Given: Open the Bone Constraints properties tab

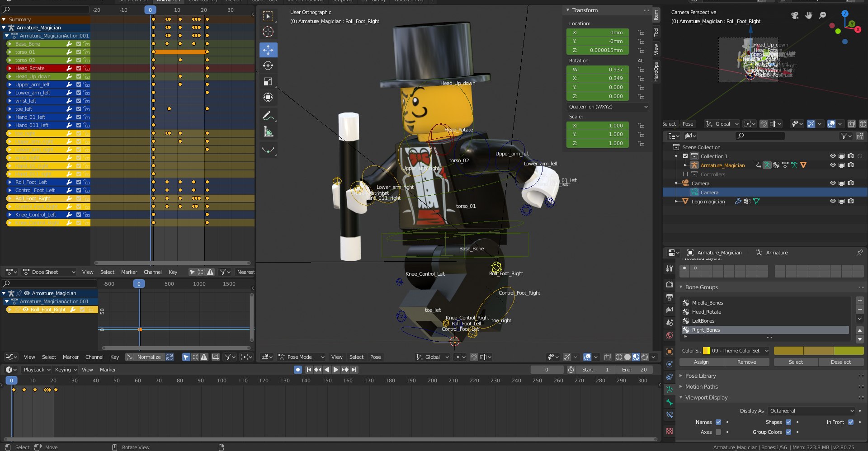Looking at the screenshot, I should pyautogui.click(x=670, y=415).
